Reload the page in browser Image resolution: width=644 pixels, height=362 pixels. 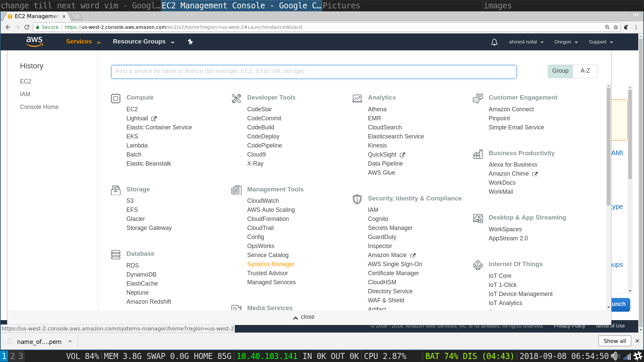(27, 27)
